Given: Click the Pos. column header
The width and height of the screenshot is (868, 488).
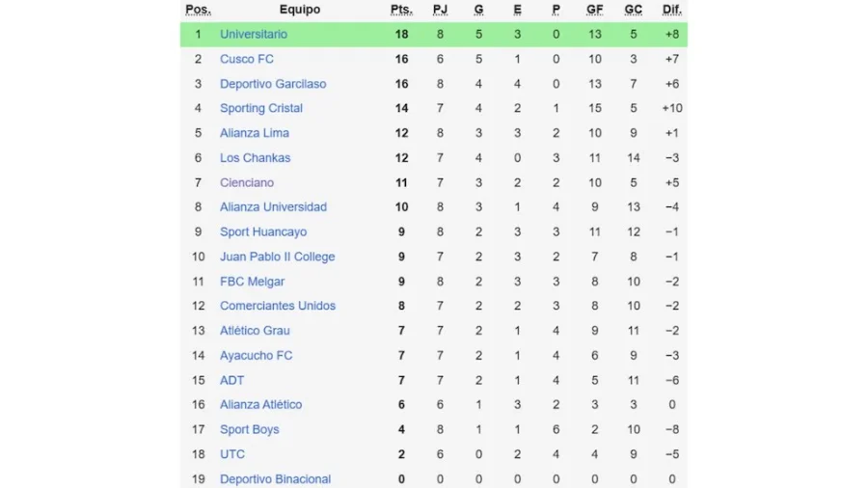Looking at the screenshot, I should coord(198,10).
